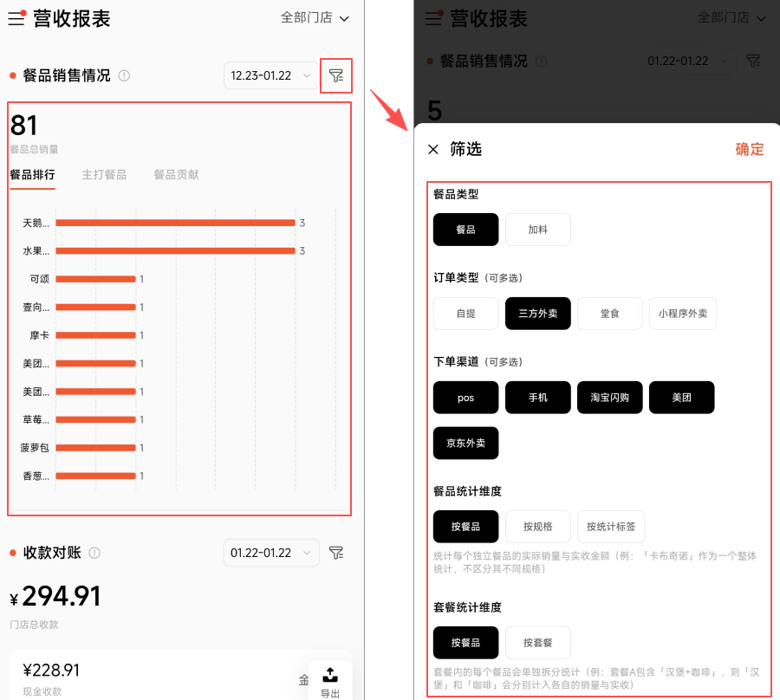This screenshot has height=700, width=780.
Task: Select 按规格 statistics dimension
Action: [x=538, y=527]
